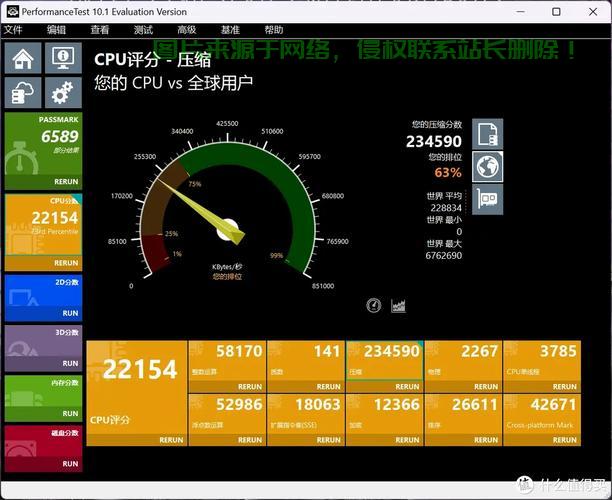This screenshot has height=500, width=612.
Task: Open the 基准 menu
Action: coord(230,30)
